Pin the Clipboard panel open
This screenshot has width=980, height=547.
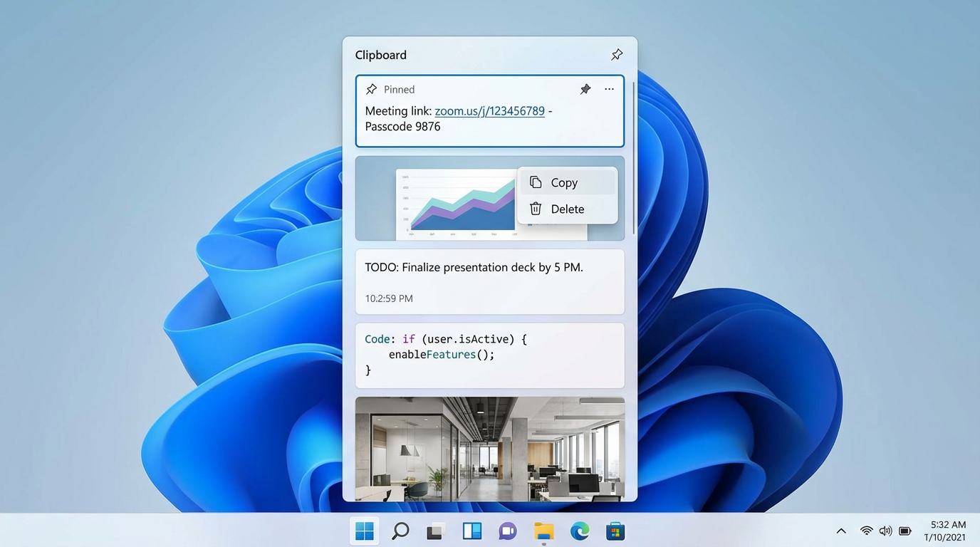point(616,53)
